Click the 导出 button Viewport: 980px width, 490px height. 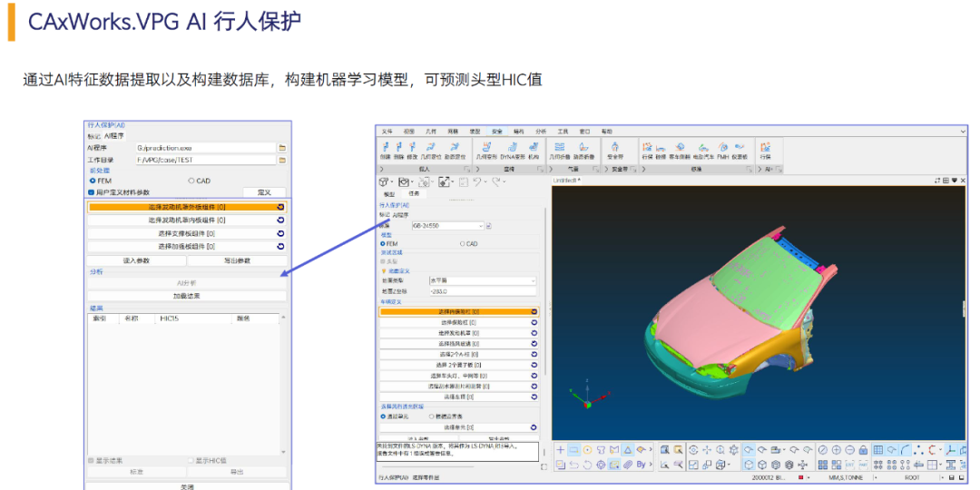pyautogui.click(x=238, y=472)
